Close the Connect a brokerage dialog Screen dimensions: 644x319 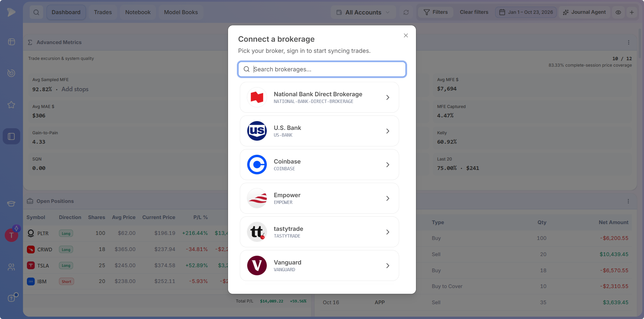[406, 36]
